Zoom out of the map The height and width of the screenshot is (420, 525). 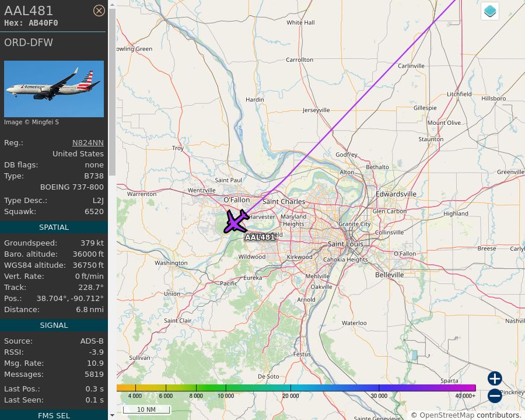(495, 395)
